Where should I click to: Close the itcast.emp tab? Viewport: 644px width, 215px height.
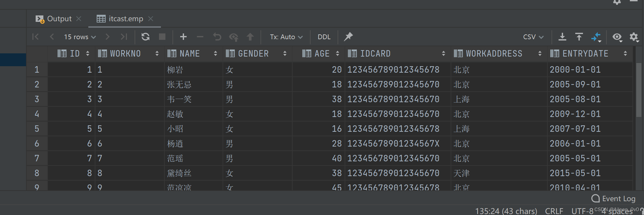click(x=151, y=19)
